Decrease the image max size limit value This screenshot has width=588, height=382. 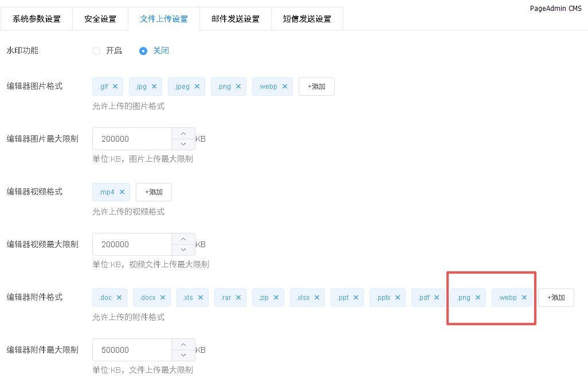point(183,145)
